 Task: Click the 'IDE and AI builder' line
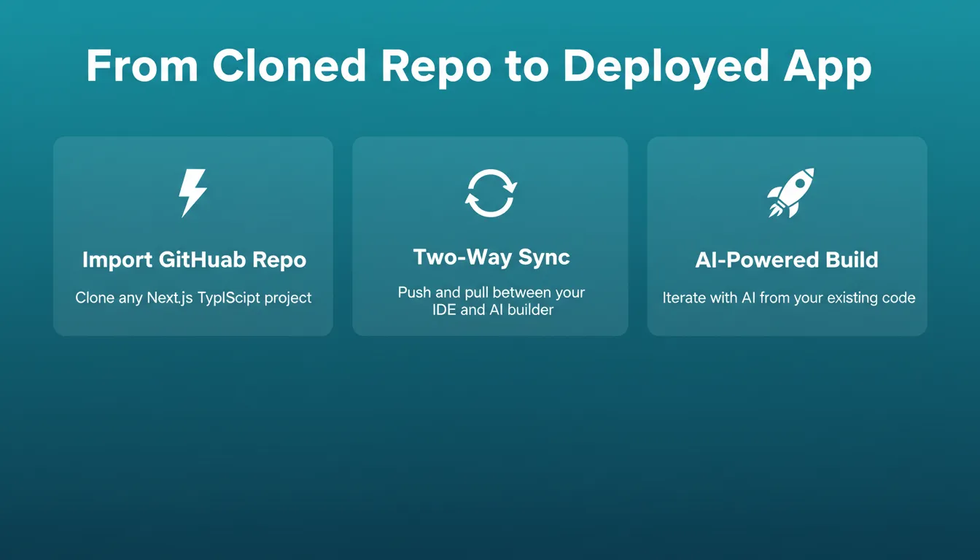coord(491,310)
